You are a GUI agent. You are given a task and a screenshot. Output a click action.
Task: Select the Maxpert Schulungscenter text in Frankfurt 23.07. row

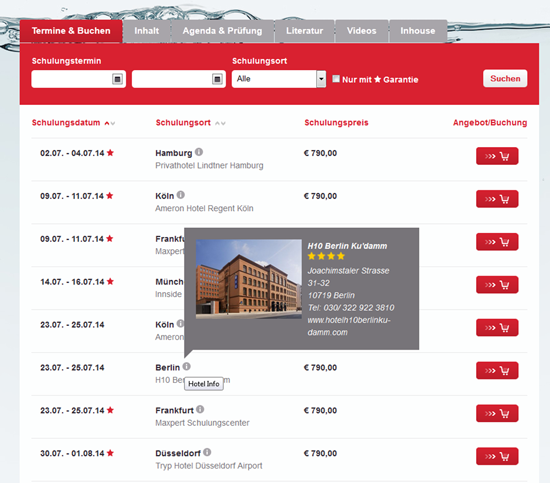tap(202, 423)
